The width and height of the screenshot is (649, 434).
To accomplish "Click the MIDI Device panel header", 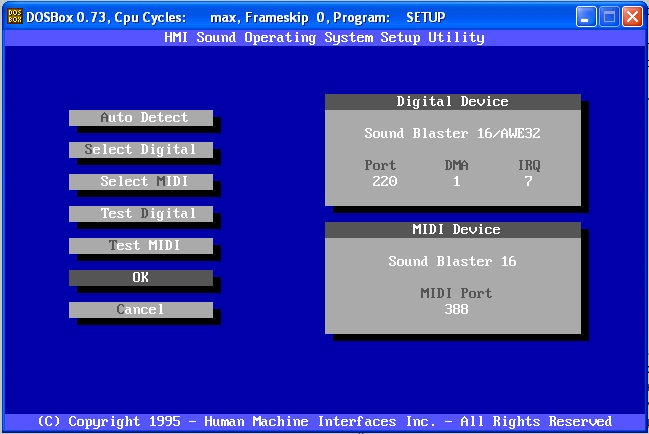I will pyautogui.click(x=453, y=230).
